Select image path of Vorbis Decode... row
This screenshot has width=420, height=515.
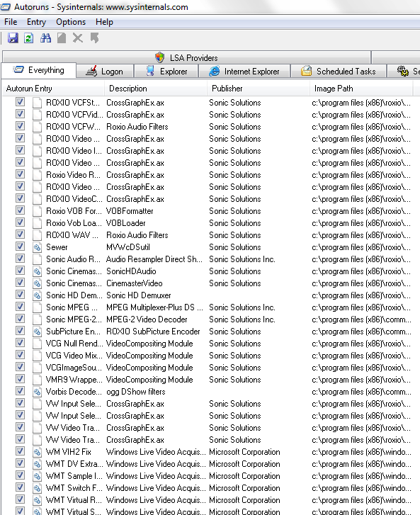tap(361, 392)
